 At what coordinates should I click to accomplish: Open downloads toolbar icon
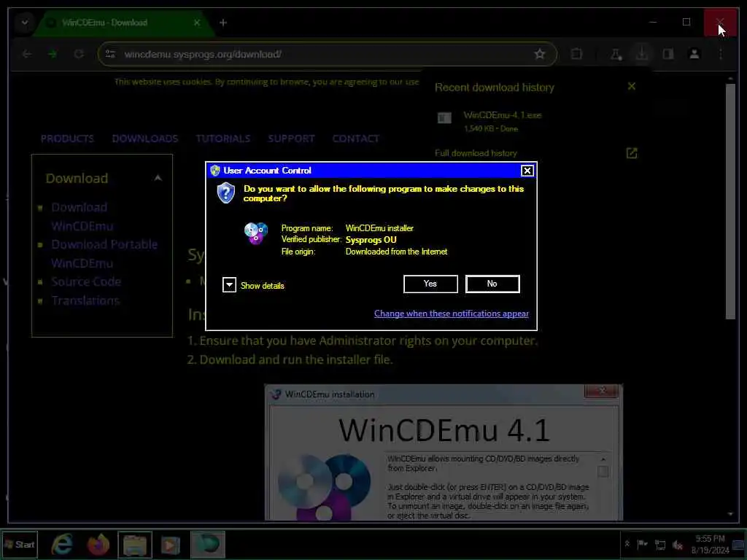642,54
